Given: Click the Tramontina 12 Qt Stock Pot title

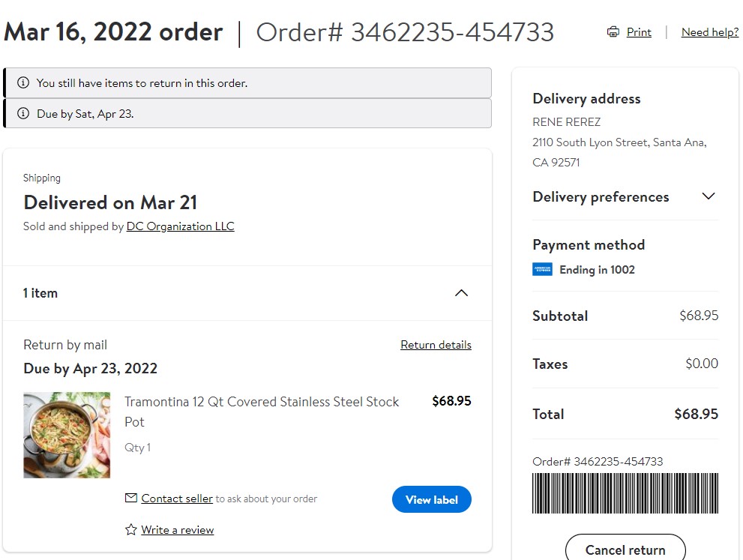Looking at the screenshot, I should point(262,412).
